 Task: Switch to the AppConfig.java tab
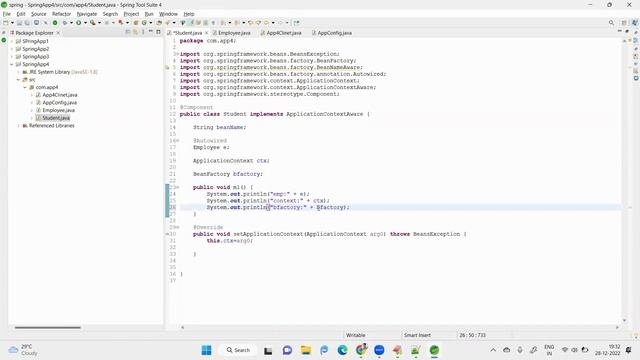point(332,33)
